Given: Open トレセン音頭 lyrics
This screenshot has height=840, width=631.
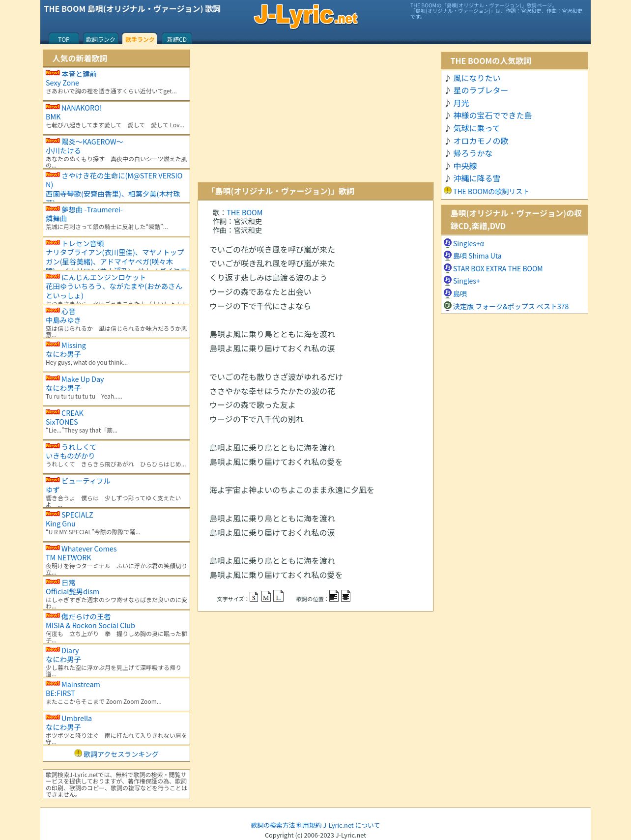Looking at the screenshot, I should [x=83, y=243].
